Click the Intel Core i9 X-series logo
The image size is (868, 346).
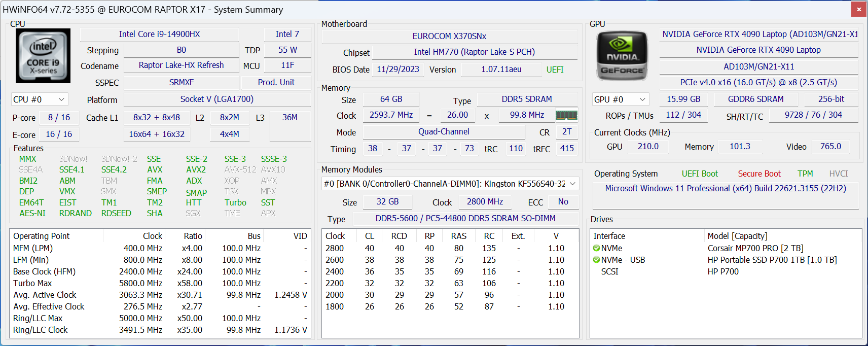tap(43, 56)
